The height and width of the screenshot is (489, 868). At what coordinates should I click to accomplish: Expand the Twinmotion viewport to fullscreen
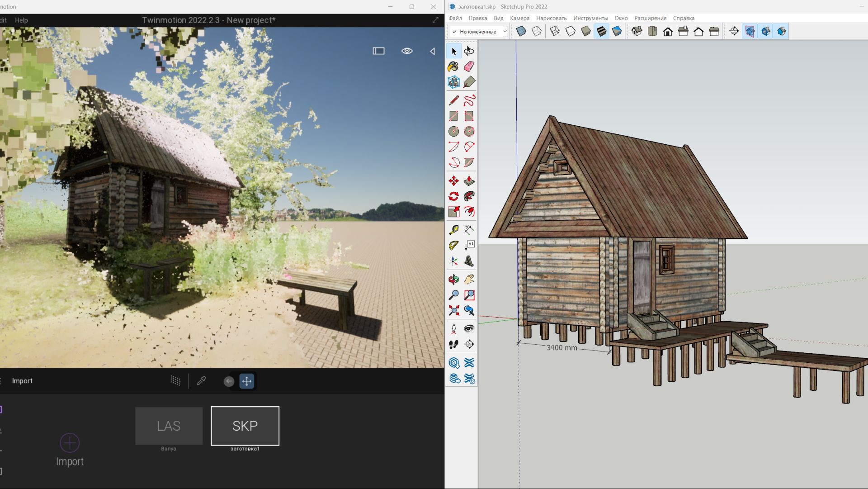(435, 20)
